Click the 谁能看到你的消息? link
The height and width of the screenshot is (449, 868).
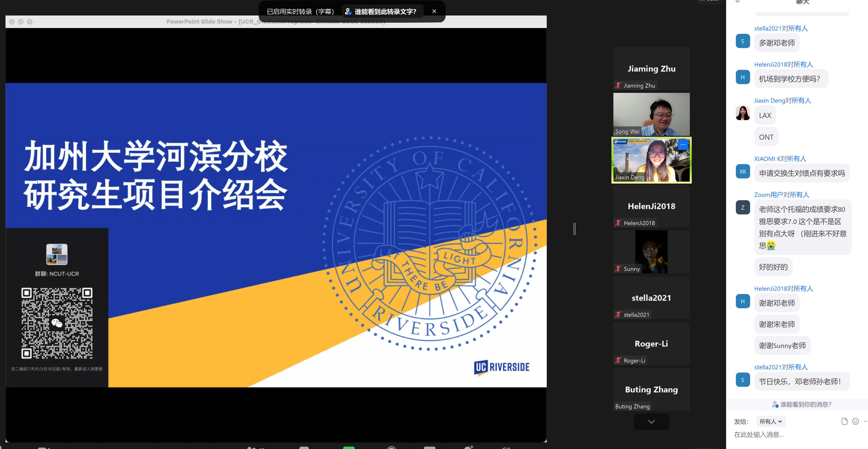pyautogui.click(x=805, y=405)
